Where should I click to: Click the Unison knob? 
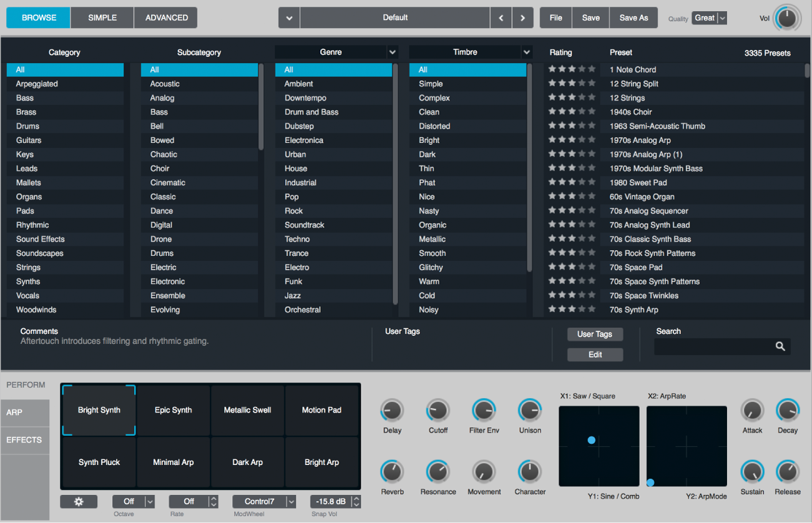(530, 411)
